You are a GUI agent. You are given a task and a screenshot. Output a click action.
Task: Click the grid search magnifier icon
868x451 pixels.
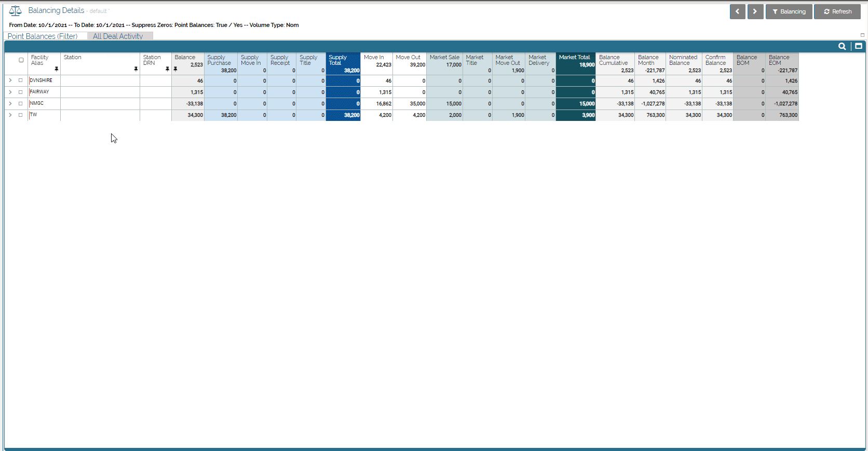pos(842,46)
